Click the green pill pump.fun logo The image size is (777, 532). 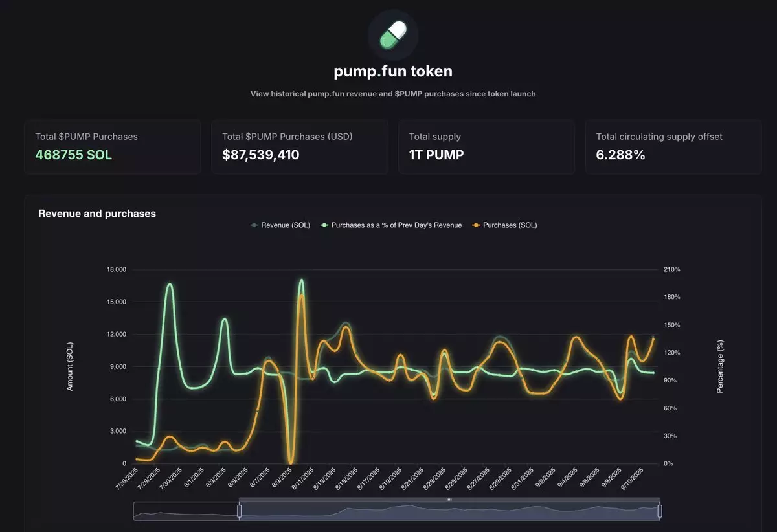(x=393, y=35)
